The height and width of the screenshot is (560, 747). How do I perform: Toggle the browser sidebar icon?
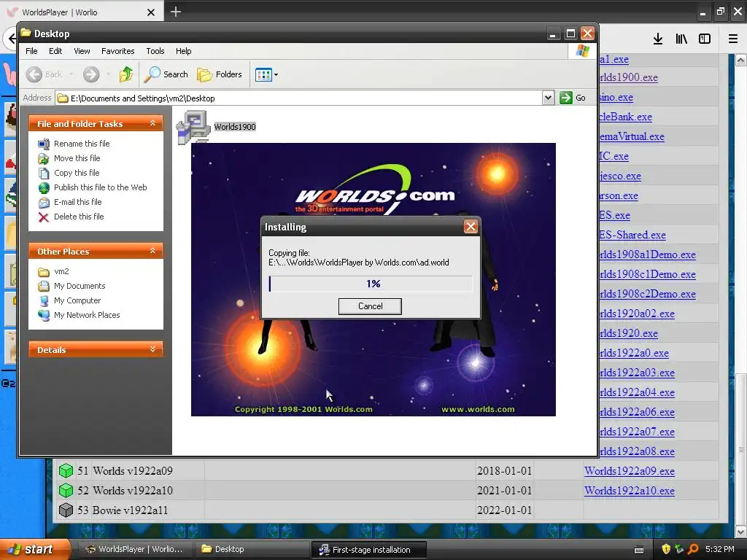705,39
